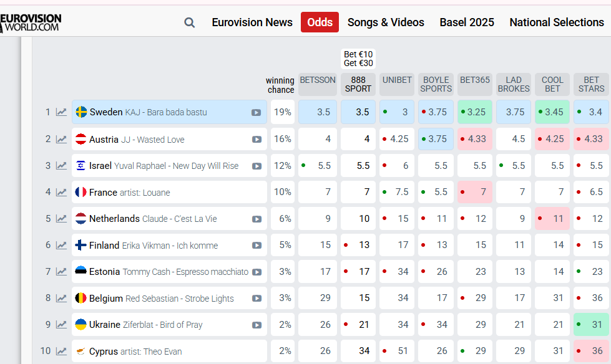Open Songs & Videos menu
611x364 pixels.
pyautogui.click(x=386, y=22)
